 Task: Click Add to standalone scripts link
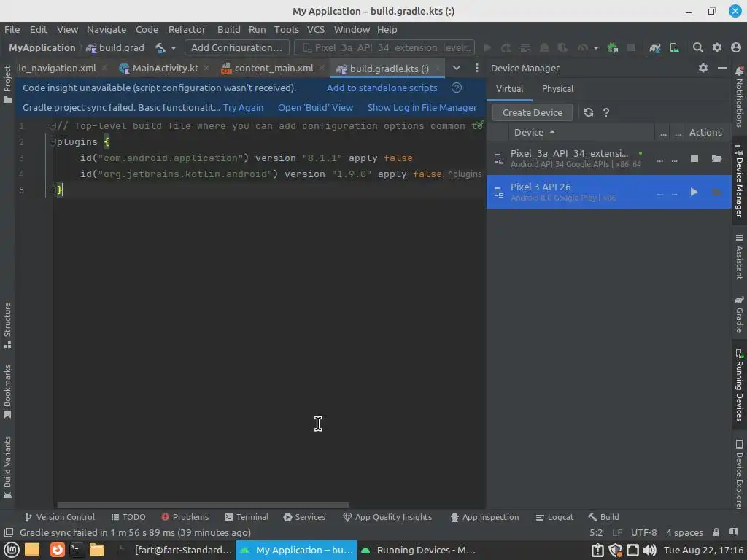[382, 87]
